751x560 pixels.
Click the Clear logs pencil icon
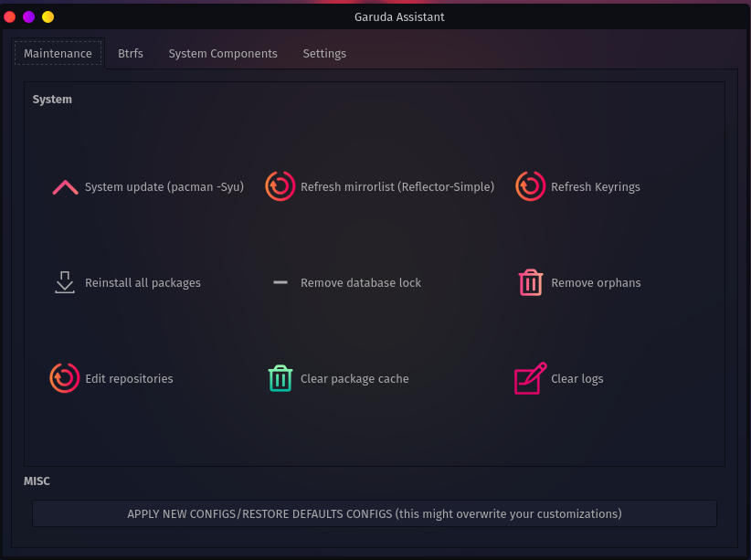530,378
